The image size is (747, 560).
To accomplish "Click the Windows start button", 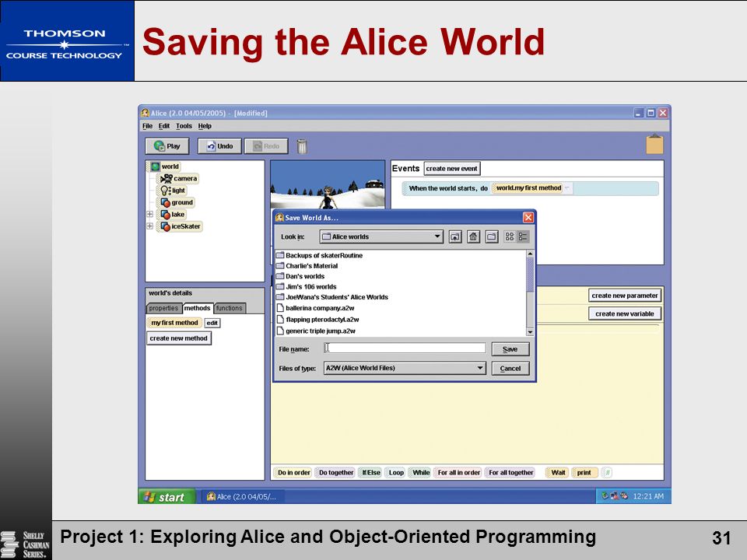I will 167,497.
